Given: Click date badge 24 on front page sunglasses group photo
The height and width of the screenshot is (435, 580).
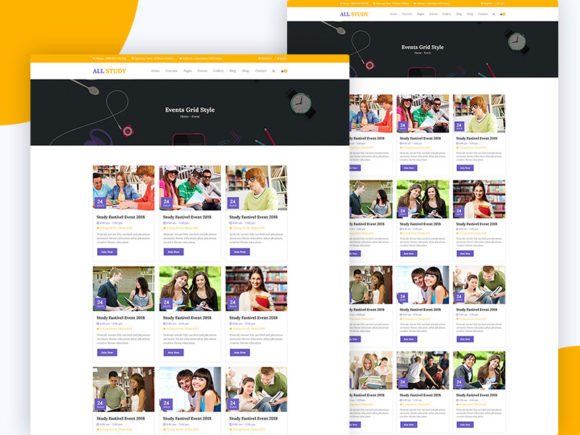Looking at the screenshot, I should tap(166, 203).
